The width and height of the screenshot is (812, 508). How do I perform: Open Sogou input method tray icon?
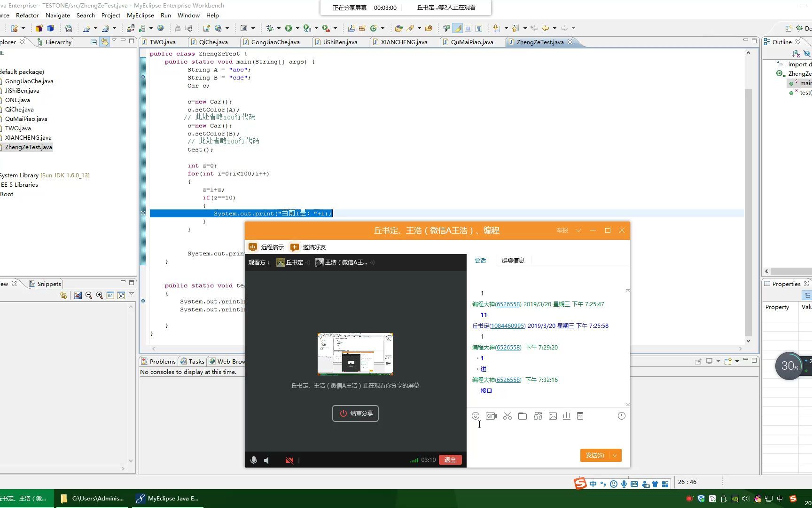point(793,499)
